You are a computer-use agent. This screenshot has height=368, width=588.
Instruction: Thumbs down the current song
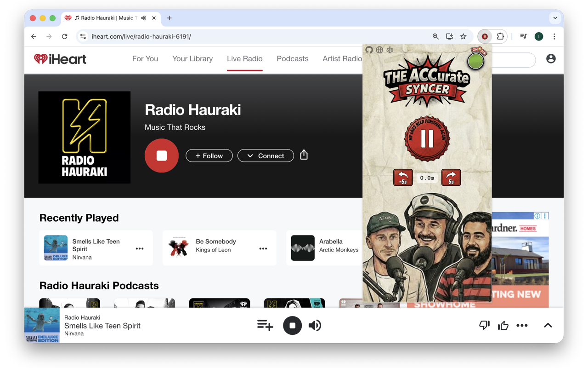[x=484, y=325]
